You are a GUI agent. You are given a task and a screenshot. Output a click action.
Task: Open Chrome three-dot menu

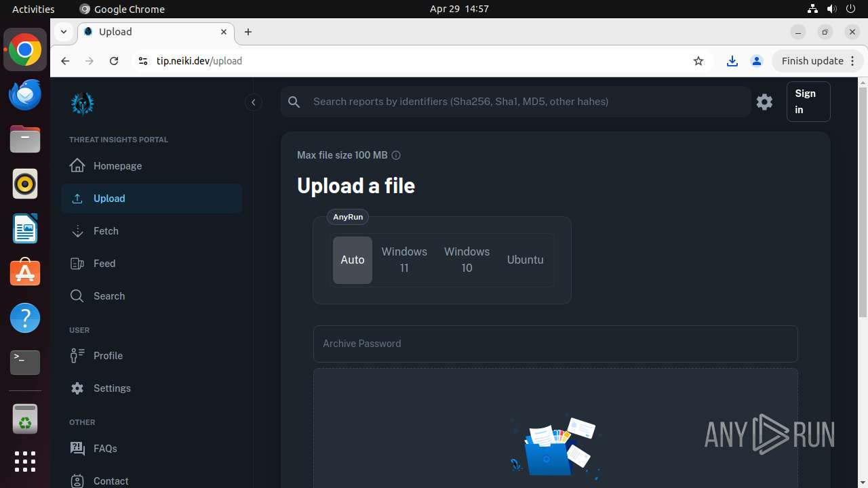(x=853, y=61)
